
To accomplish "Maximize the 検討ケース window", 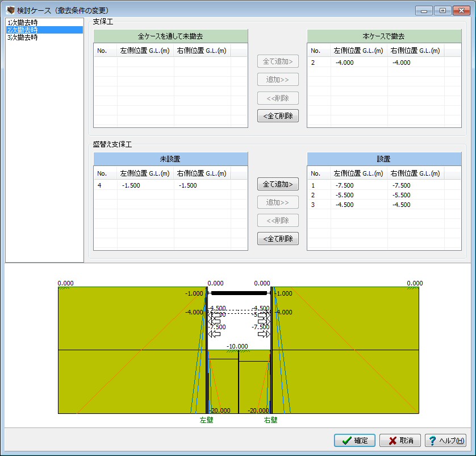I will pos(442,11).
